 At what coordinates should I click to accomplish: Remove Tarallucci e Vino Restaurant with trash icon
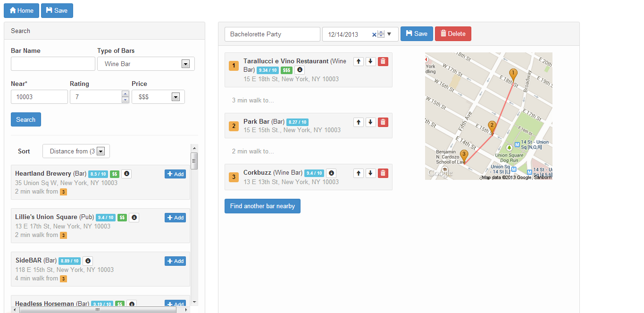click(383, 61)
